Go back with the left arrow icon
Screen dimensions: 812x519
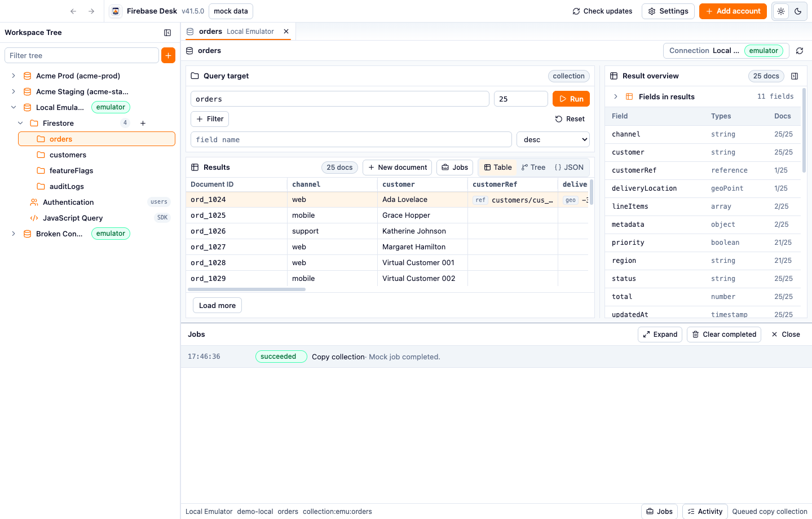click(73, 11)
